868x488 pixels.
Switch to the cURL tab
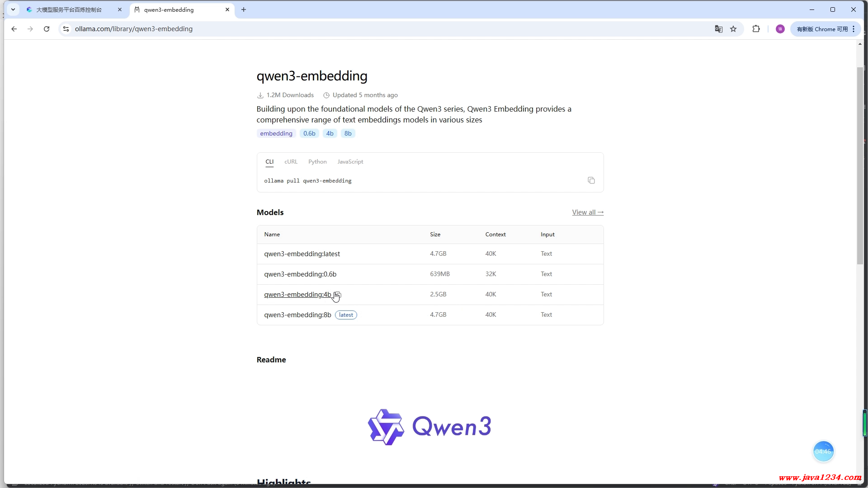point(291,162)
